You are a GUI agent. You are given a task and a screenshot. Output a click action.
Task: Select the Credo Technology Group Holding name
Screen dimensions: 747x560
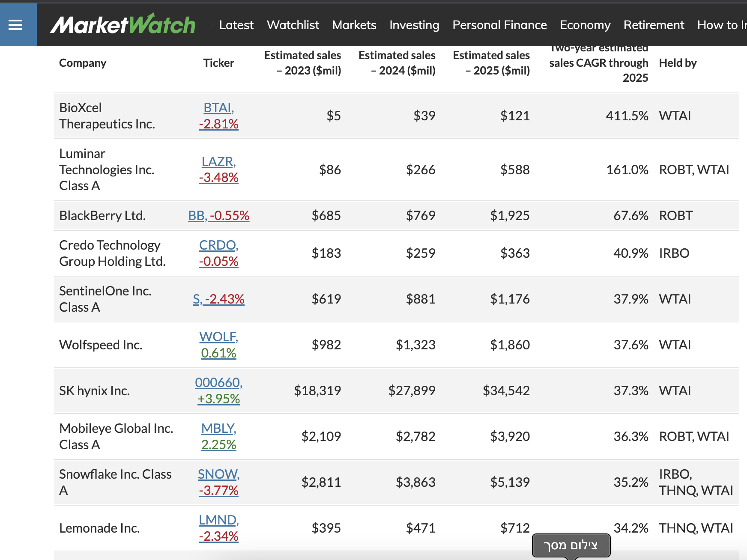click(x=112, y=253)
